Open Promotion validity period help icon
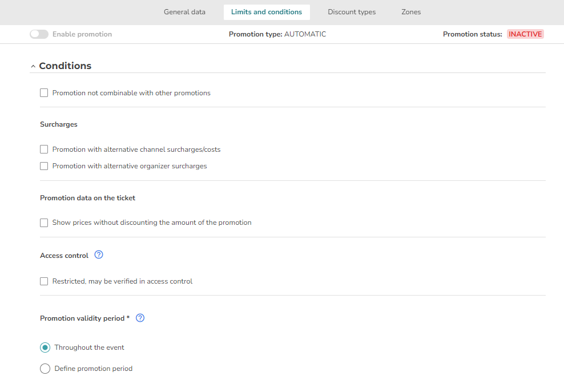This screenshot has width=564, height=392. click(140, 318)
